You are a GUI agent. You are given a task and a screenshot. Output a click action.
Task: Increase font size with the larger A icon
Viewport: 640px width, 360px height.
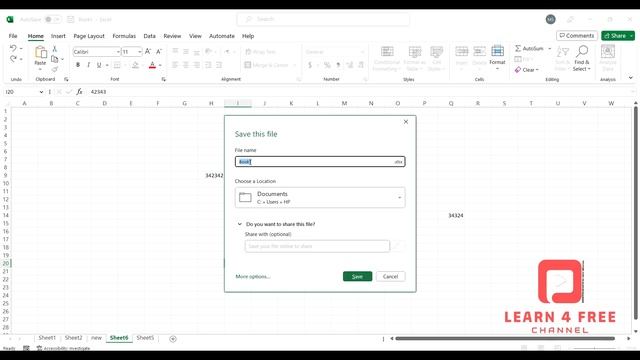click(148, 51)
